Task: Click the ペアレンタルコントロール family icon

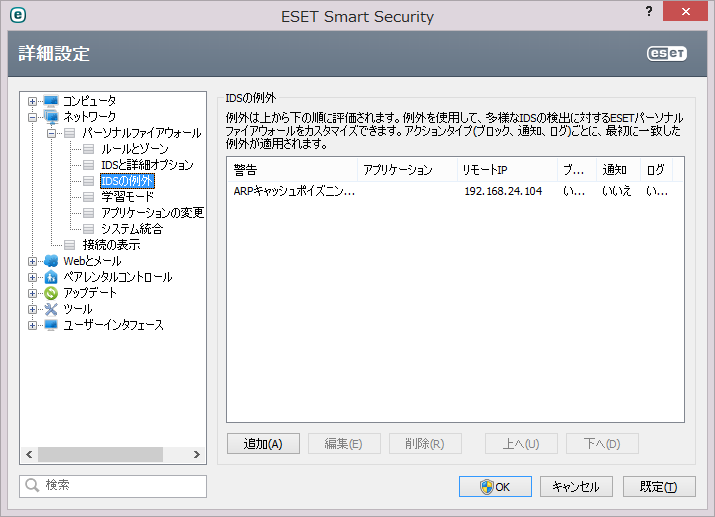Action: (x=51, y=277)
